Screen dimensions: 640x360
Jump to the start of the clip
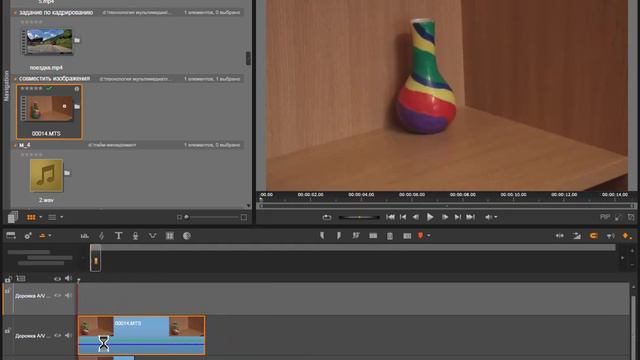click(x=390, y=217)
